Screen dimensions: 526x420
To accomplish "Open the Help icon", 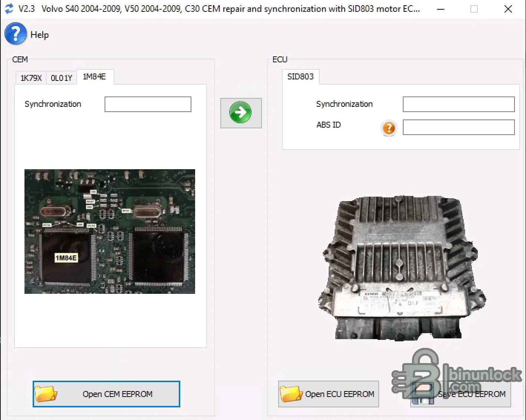I will coord(16,34).
